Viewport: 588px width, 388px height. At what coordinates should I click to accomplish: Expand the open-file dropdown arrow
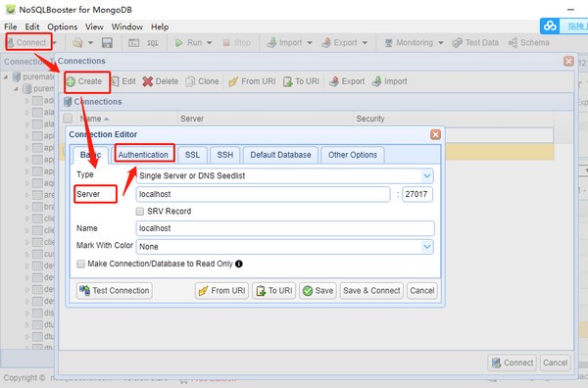90,43
